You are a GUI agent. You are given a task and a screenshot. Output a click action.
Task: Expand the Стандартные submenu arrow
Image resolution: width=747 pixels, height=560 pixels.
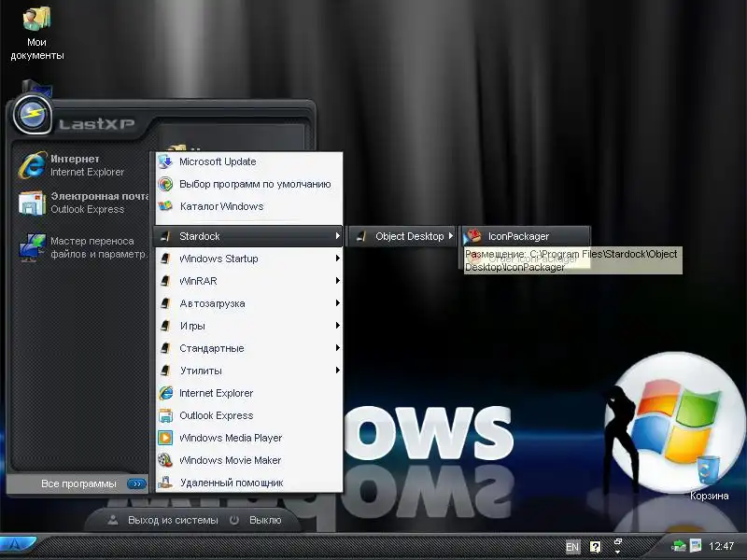coord(337,347)
